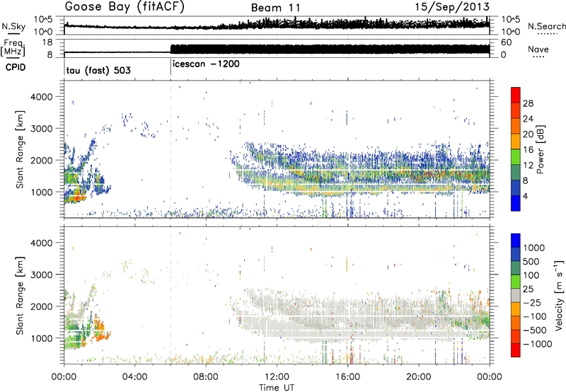The height and width of the screenshot is (392, 566).
Task: Click the '16:00' time axis label
Action: [347, 377]
